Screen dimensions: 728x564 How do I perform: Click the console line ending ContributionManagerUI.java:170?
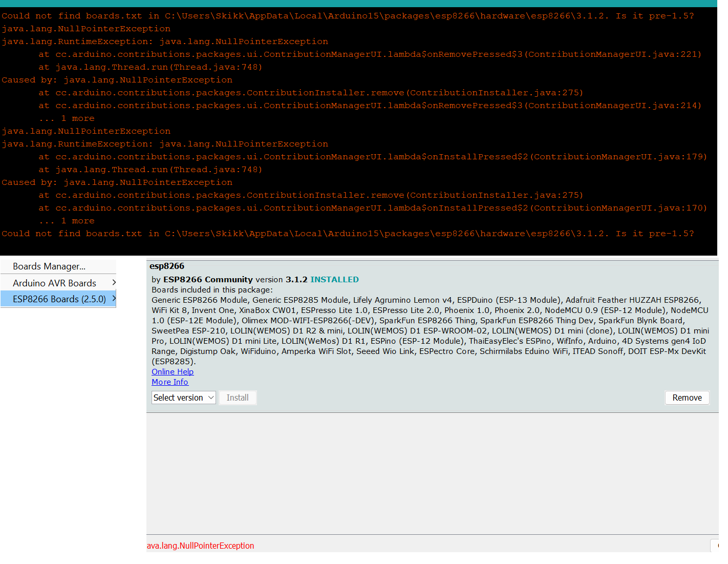(x=373, y=208)
